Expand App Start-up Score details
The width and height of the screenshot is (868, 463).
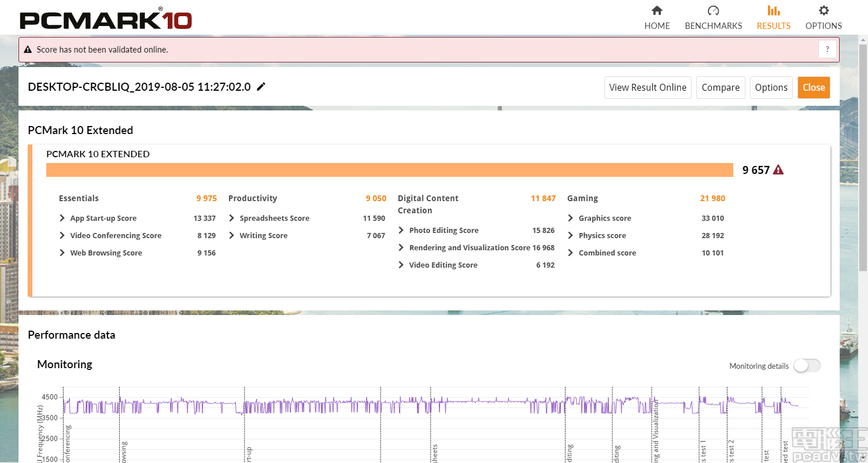point(62,218)
